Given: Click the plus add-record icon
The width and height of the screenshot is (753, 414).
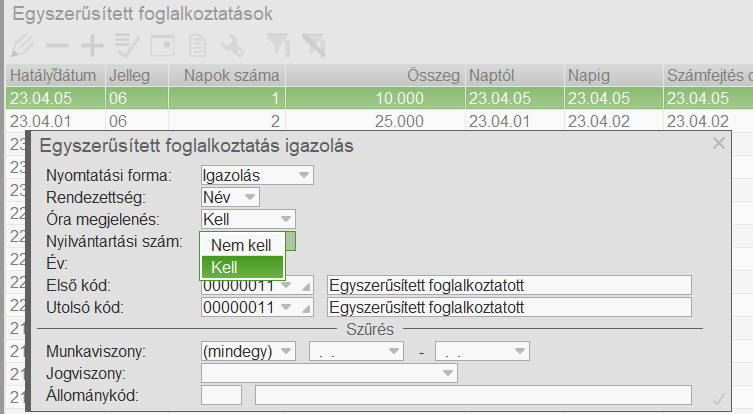Looking at the screenshot, I should click(92, 45).
